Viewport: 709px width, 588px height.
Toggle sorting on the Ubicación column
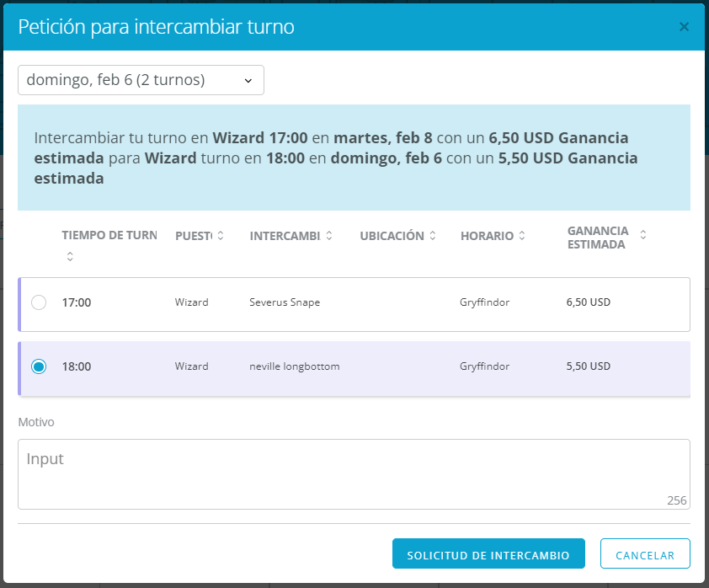433,236
